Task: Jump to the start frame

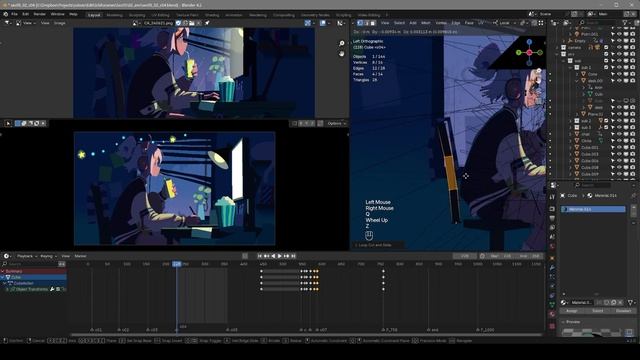Action: tap(260, 256)
